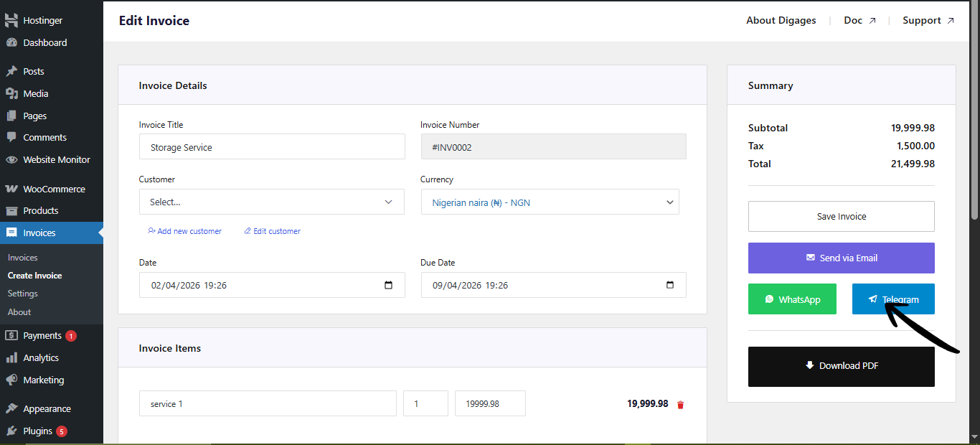Click the Plugins icon in sidebar
Image resolution: width=980 pixels, height=445 pixels.
pos(11,431)
